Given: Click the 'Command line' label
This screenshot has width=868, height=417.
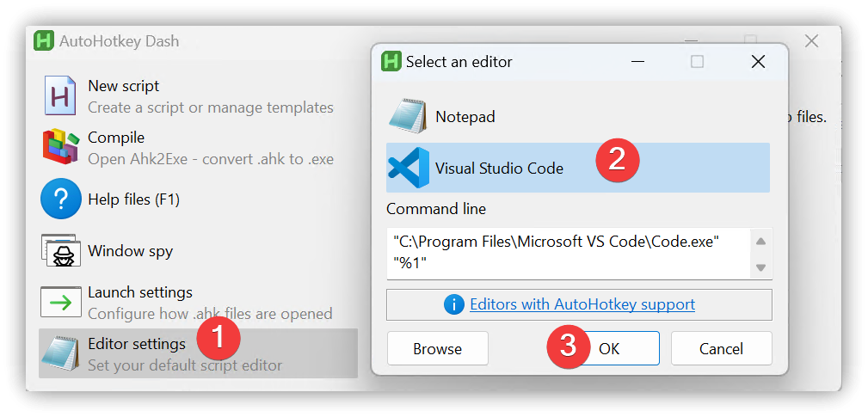Looking at the screenshot, I should 436,208.
